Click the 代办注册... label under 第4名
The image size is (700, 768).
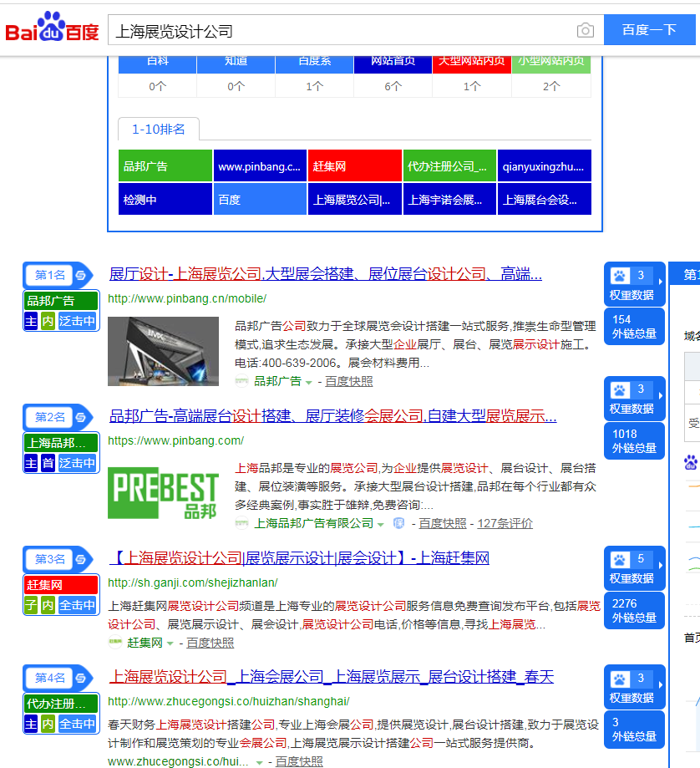pos(61,704)
